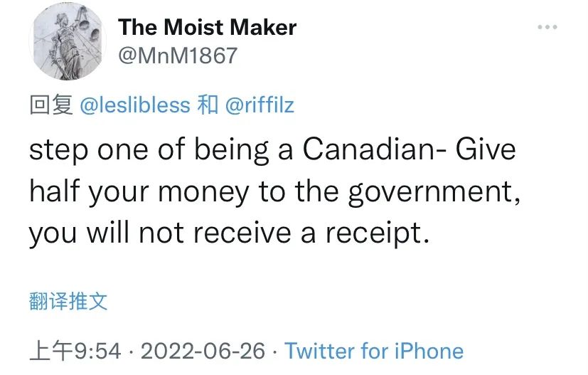Open the more options ellipsis menu
Image resolution: width=588 pixels, height=375 pixels.
click(x=547, y=27)
